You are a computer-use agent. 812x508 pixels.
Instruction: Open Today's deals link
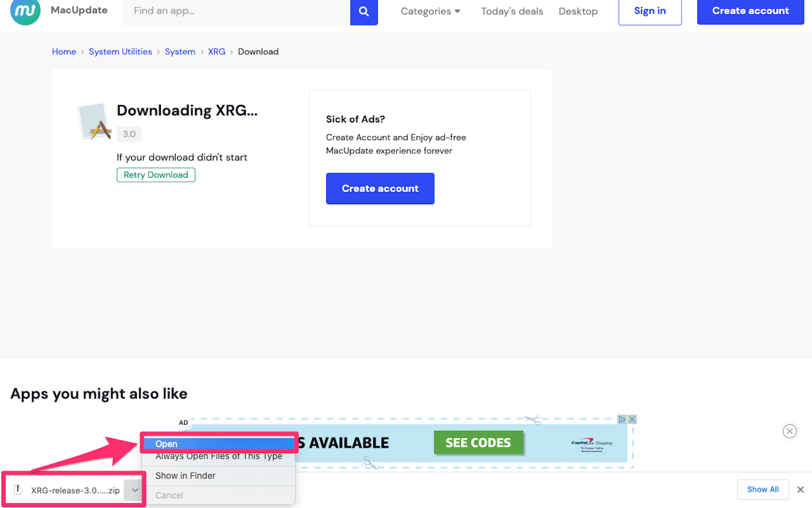pyautogui.click(x=512, y=11)
